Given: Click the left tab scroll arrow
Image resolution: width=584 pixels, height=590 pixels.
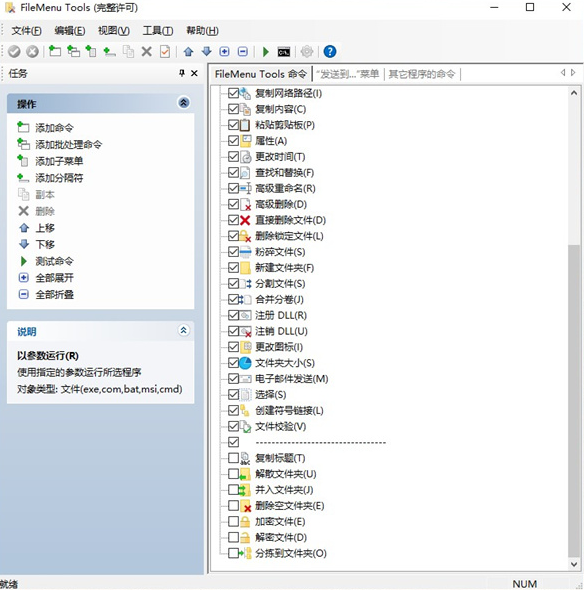Looking at the screenshot, I should (563, 72).
